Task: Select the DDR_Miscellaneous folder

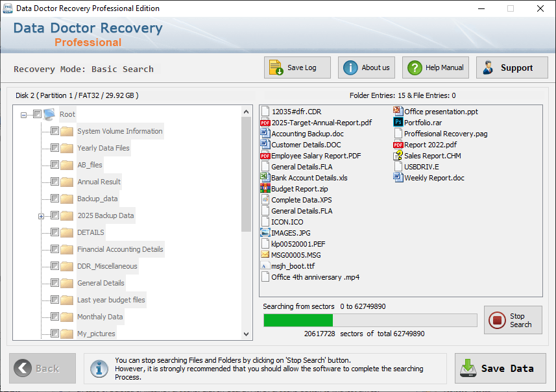Action: tap(107, 266)
